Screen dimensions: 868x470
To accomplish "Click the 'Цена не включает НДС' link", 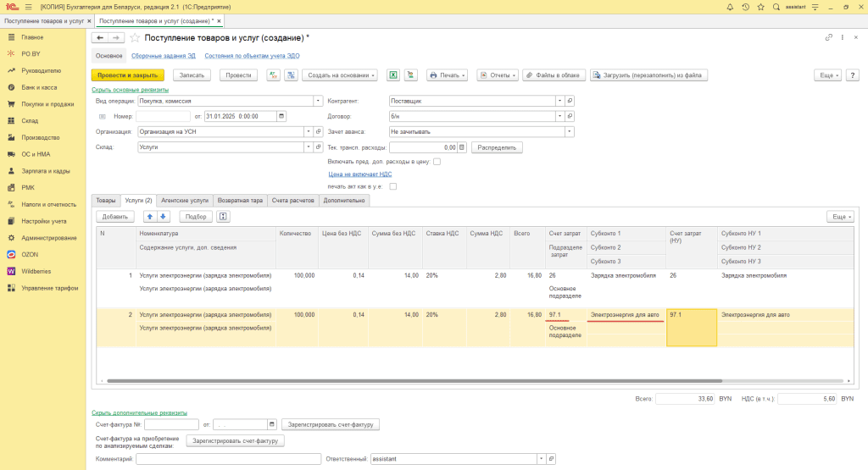I will point(360,174).
